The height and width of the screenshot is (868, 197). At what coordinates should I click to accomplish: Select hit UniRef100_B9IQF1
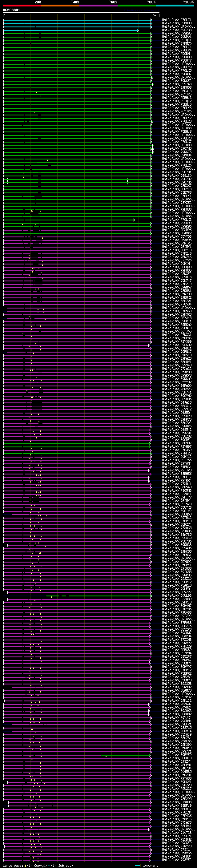click(177, 40)
